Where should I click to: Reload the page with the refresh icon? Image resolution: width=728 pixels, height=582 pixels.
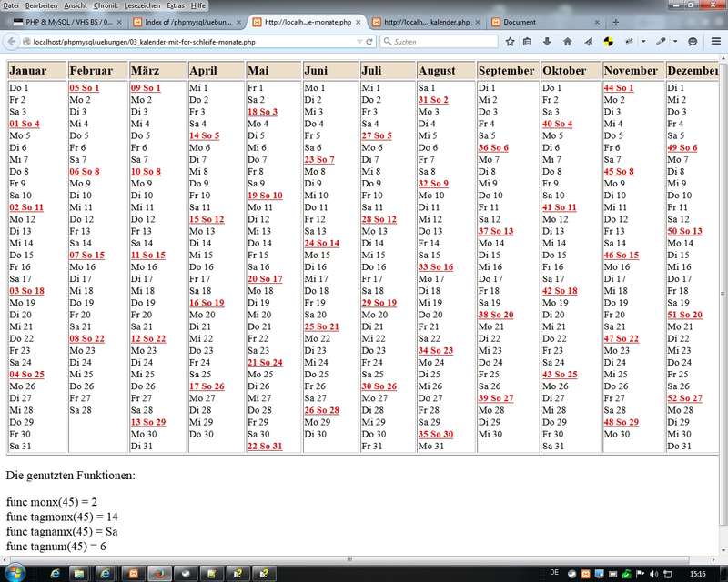369,42
